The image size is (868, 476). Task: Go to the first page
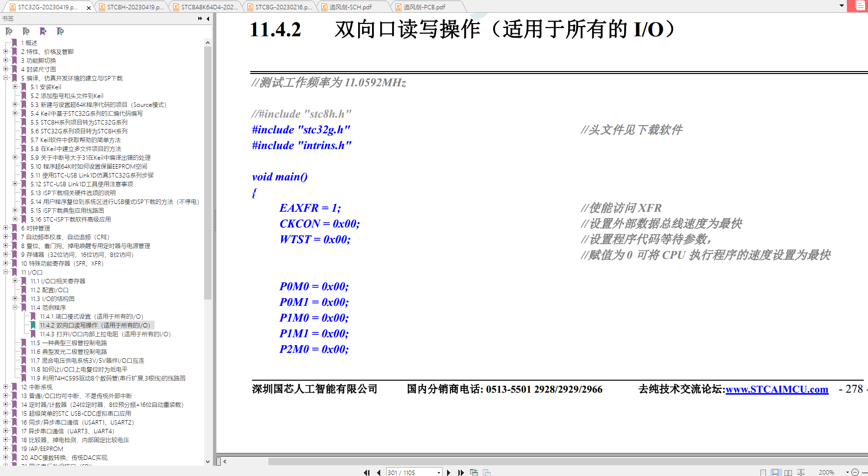(367, 473)
